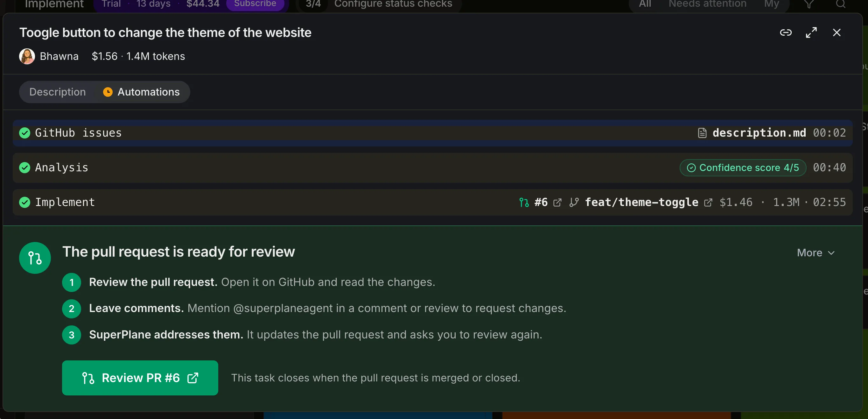Open pull request #6 link

[x=541, y=202]
